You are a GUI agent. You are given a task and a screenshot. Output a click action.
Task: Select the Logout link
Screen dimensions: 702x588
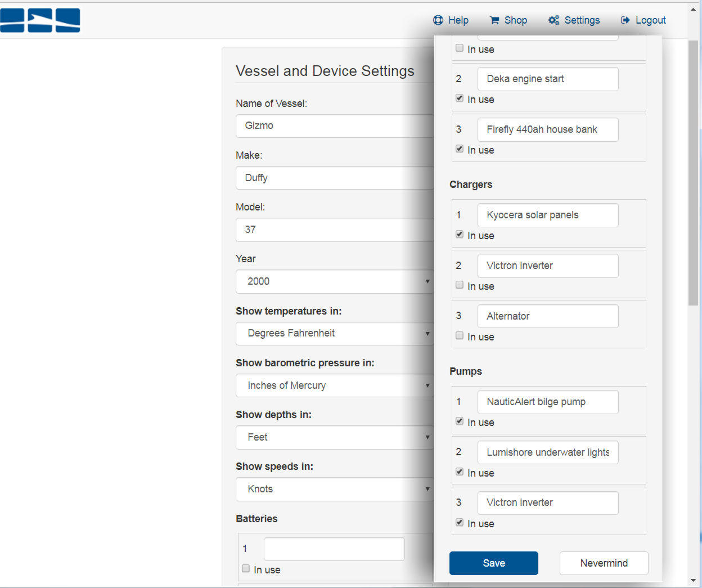(x=643, y=20)
